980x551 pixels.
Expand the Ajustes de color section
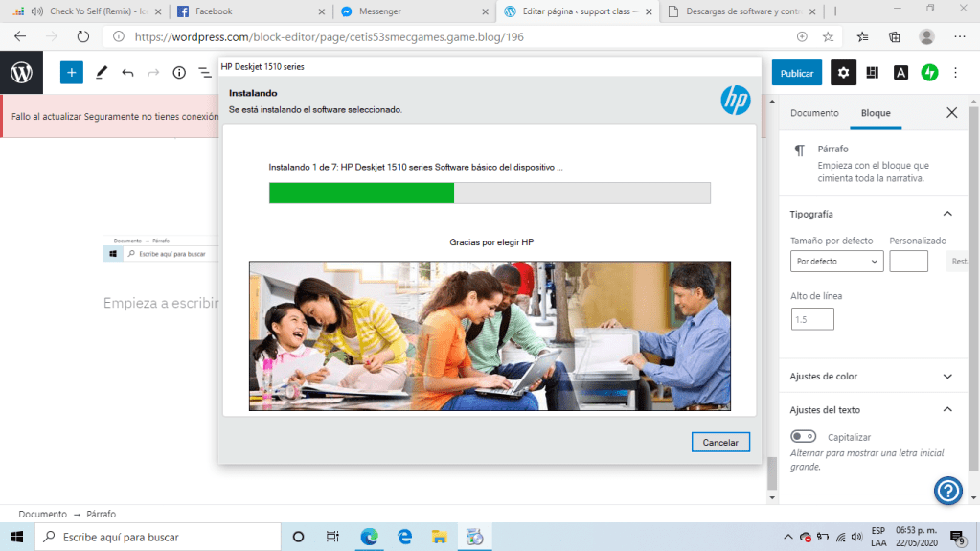[x=947, y=377]
